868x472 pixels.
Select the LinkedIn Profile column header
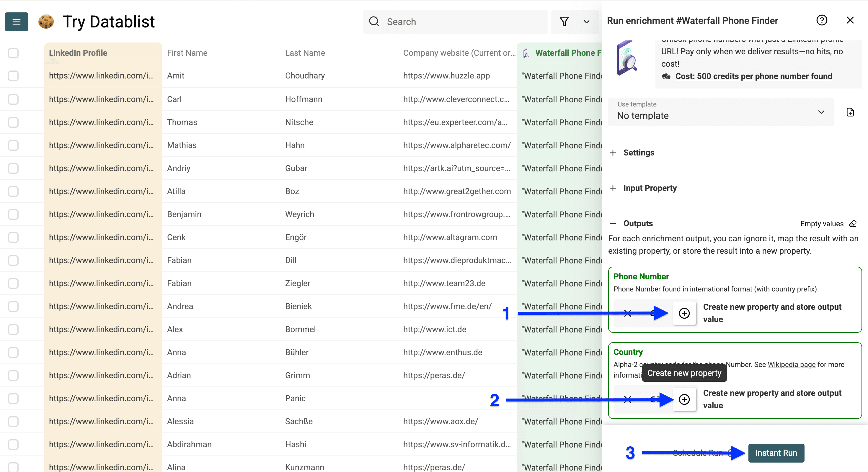click(x=78, y=53)
